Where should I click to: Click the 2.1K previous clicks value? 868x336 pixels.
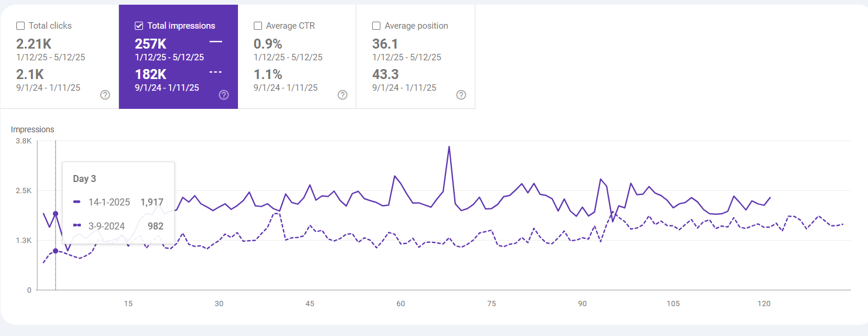[x=30, y=74]
